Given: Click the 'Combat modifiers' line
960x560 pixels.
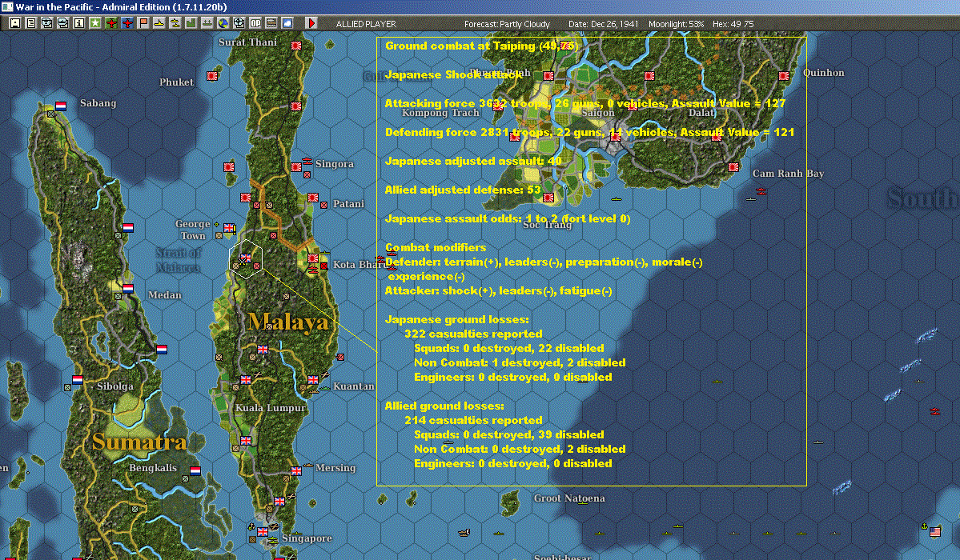Looking at the screenshot, I should pyautogui.click(x=436, y=247).
